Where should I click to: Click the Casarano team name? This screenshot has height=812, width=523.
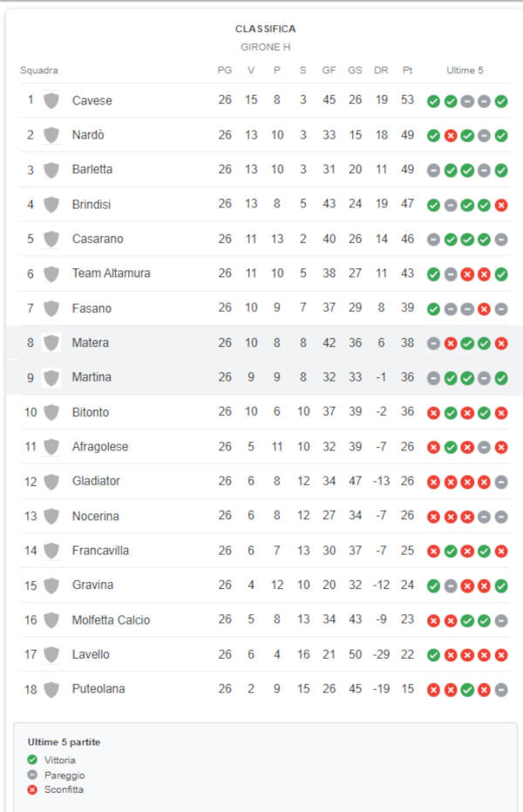(98, 239)
